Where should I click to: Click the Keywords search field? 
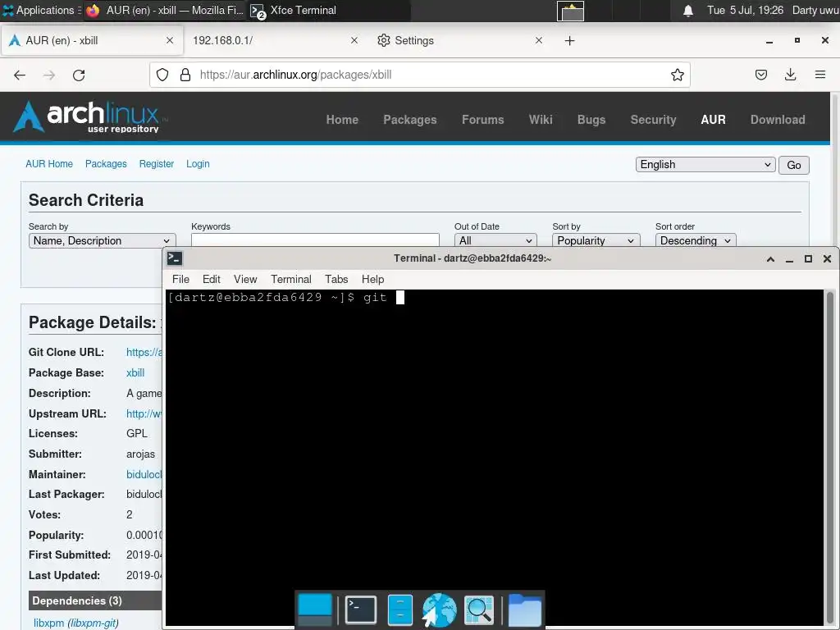pos(315,240)
